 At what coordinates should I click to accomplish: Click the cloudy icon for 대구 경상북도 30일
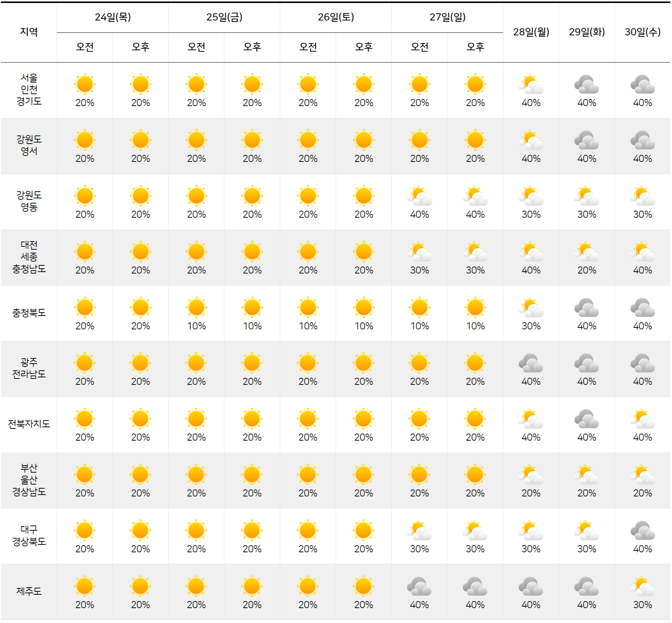[x=643, y=530]
